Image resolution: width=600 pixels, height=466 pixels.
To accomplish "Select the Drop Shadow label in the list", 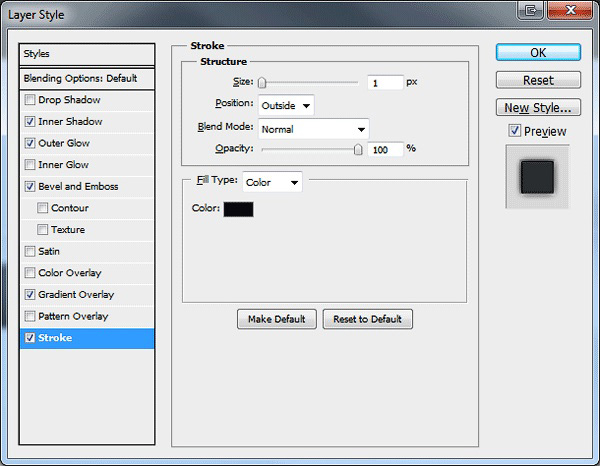I will coord(69,100).
